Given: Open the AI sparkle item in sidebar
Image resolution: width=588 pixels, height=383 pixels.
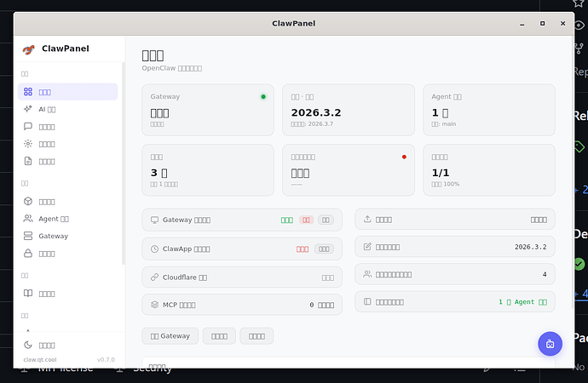Looking at the screenshot, I should 67,109.
